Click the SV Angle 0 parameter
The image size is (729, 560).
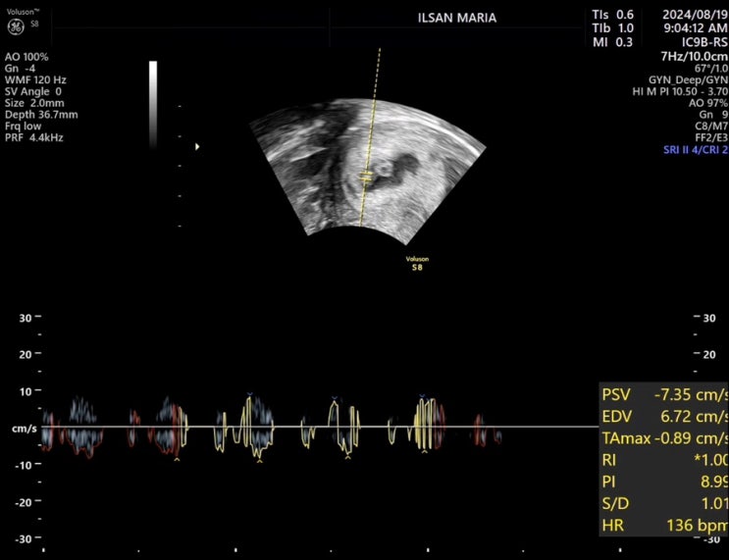33,91
